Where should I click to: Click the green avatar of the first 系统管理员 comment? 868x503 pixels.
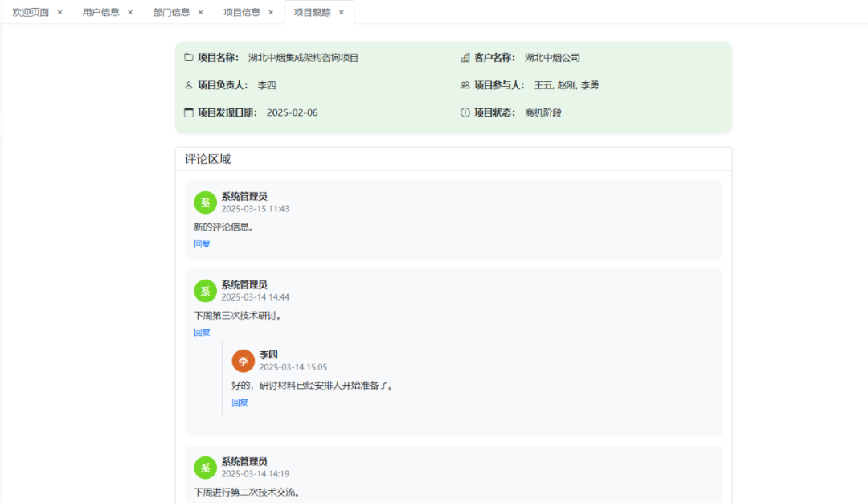click(x=205, y=202)
